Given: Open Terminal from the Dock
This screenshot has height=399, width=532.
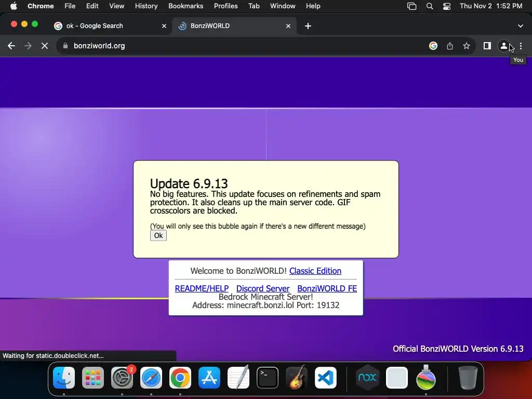Looking at the screenshot, I should pos(268,378).
